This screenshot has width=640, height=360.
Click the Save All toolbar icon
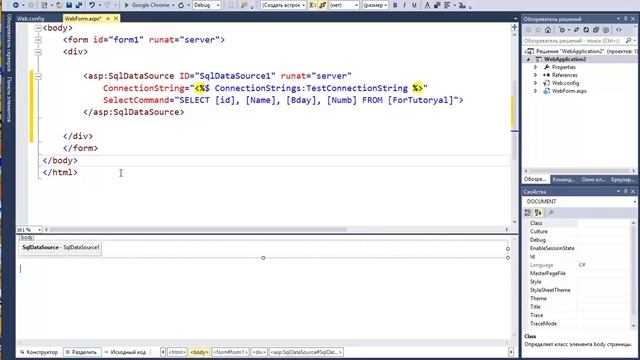(x=79, y=5)
